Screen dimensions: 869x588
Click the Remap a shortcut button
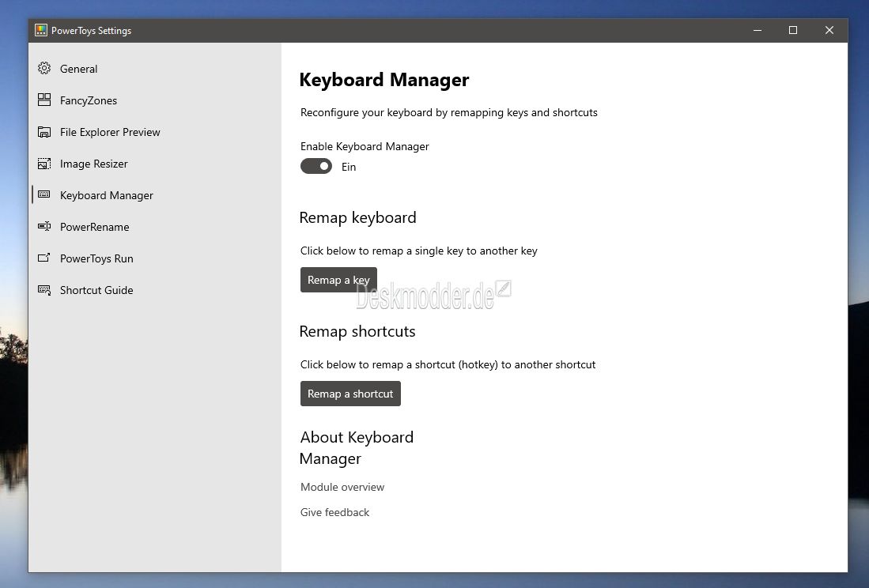(x=350, y=394)
